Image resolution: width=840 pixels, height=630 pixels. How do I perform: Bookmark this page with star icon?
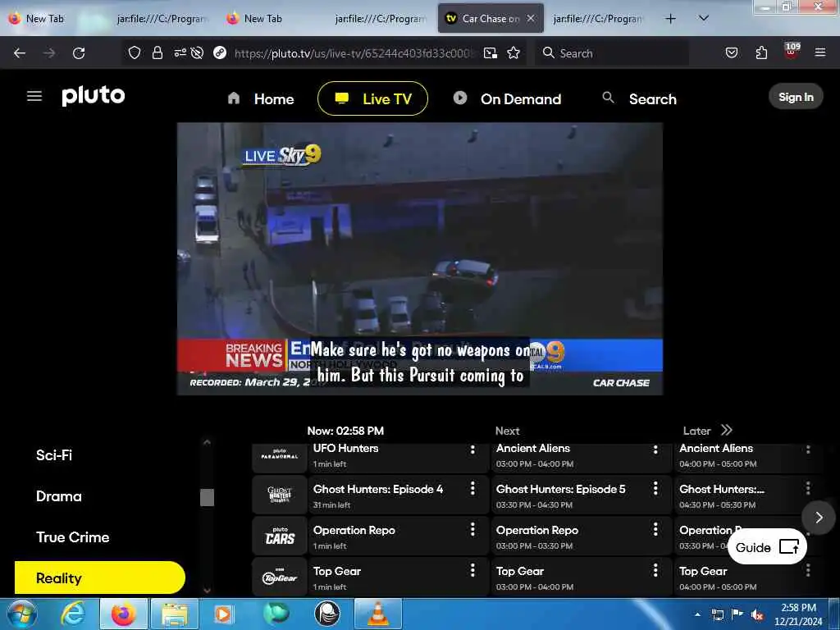click(514, 52)
